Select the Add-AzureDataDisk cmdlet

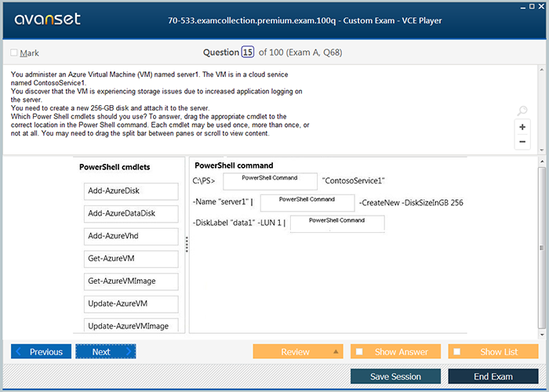click(x=131, y=213)
